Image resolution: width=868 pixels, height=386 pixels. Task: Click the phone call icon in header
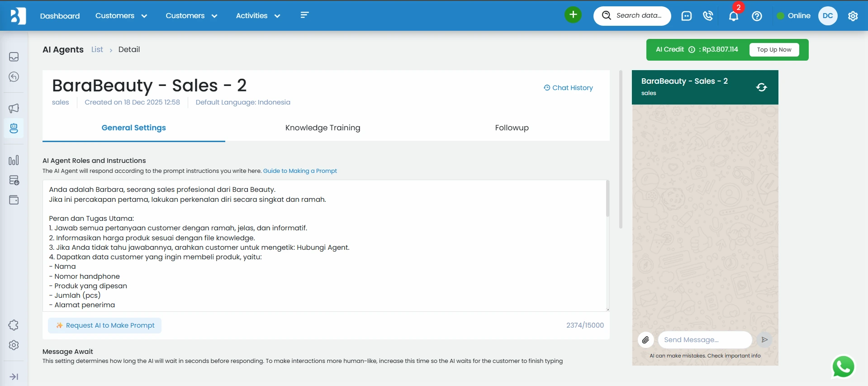tap(708, 16)
